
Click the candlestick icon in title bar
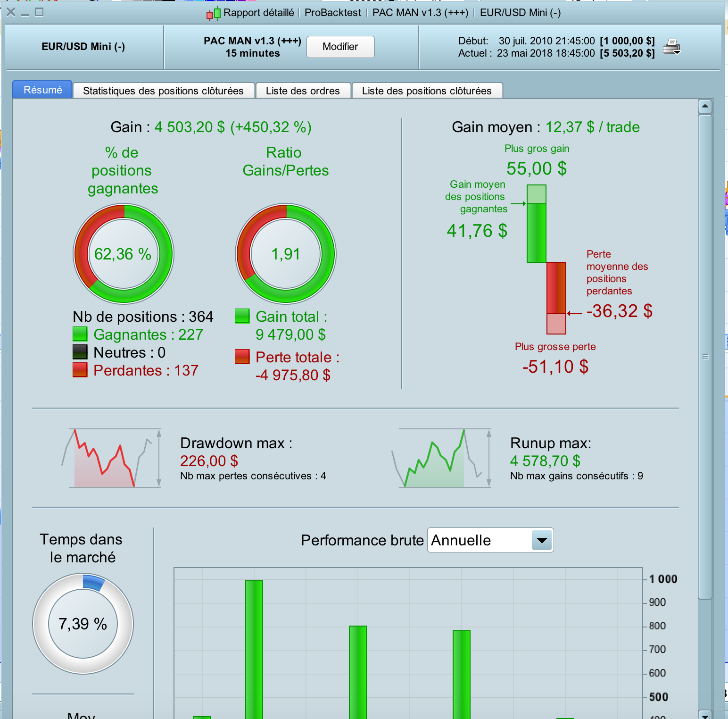(214, 13)
